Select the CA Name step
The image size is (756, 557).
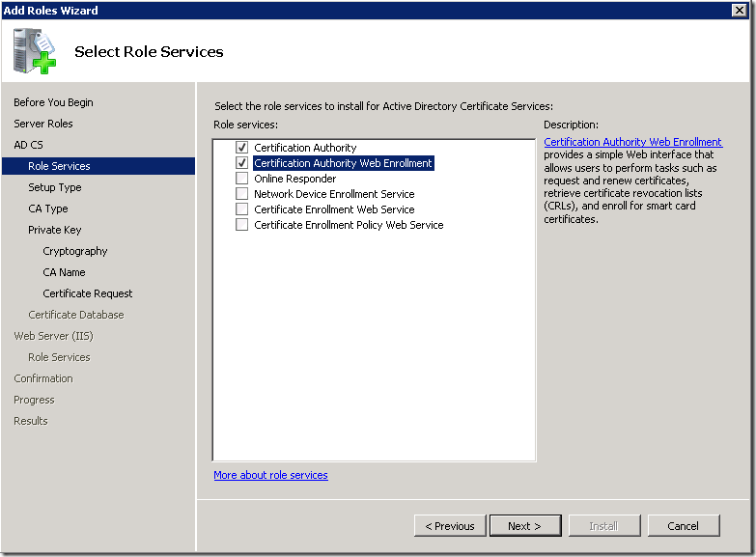pos(64,272)
